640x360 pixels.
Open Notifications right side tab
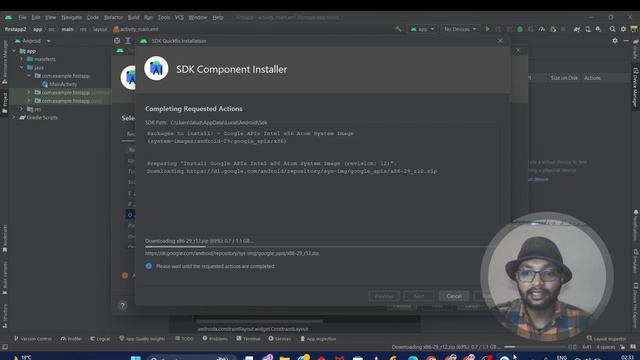coord(635,226)
